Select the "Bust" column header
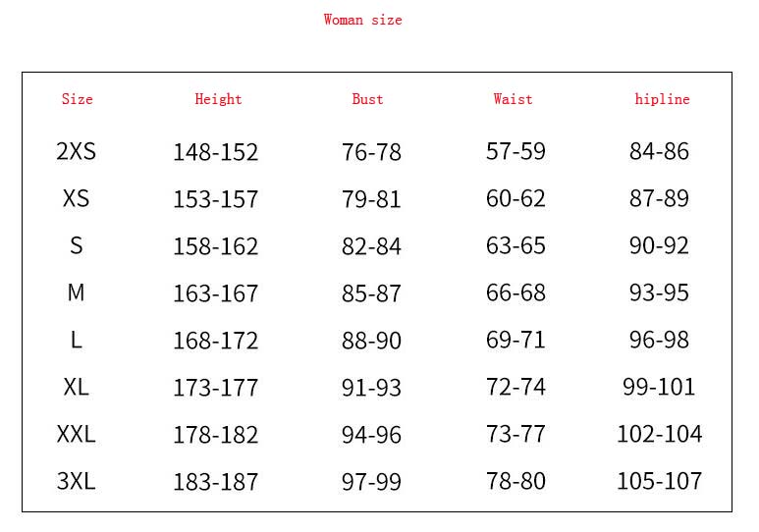Screen dimensions: 759x532 [367, 99]
